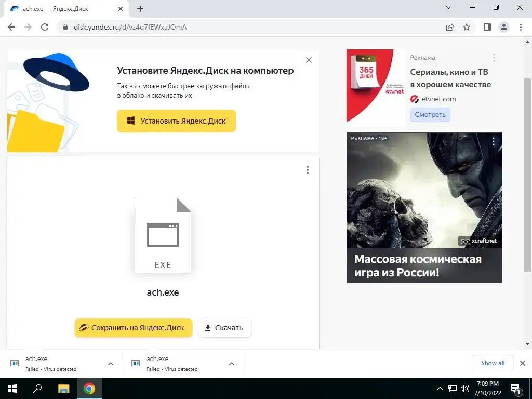
Task: Open file options three-dot menu
Action: (308, 170)
